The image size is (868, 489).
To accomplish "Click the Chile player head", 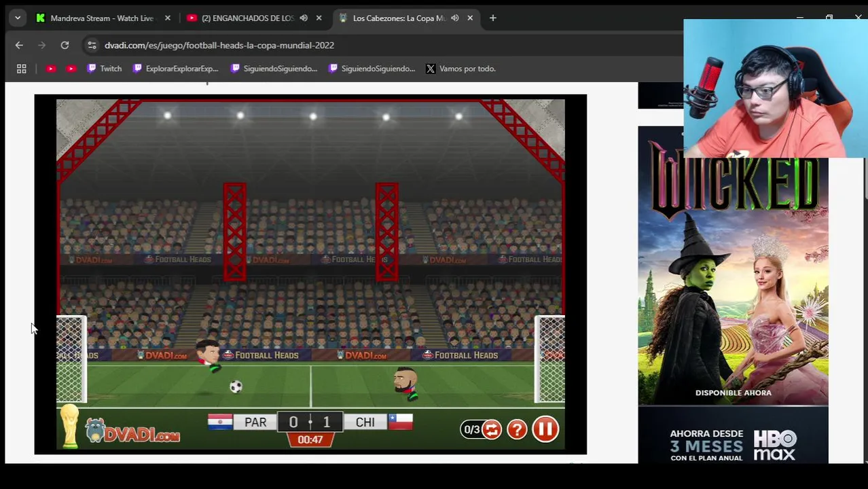I will pyautogui.click(x=405, y=380).
